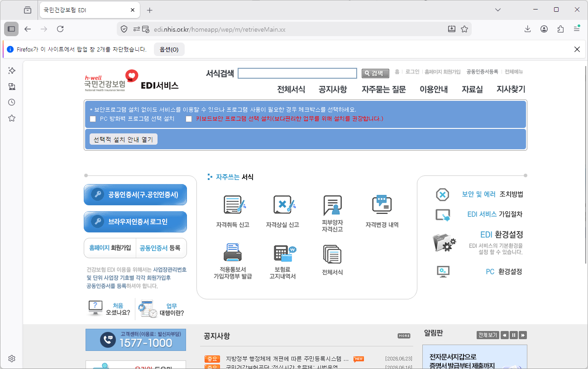Go to previous 알림판 slide

coord(505,335)
